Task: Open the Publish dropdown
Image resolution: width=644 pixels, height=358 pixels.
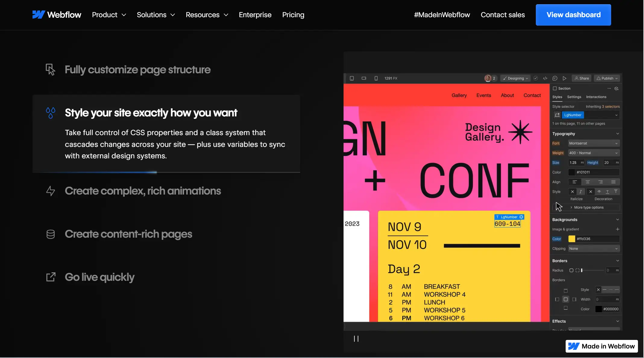Action: click(x=607, y=78)
